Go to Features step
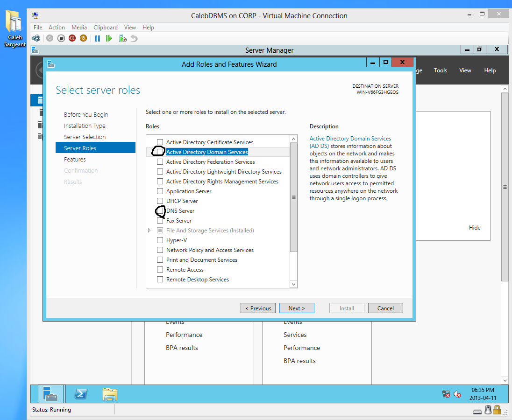The image size is (512, 420). 75,160
